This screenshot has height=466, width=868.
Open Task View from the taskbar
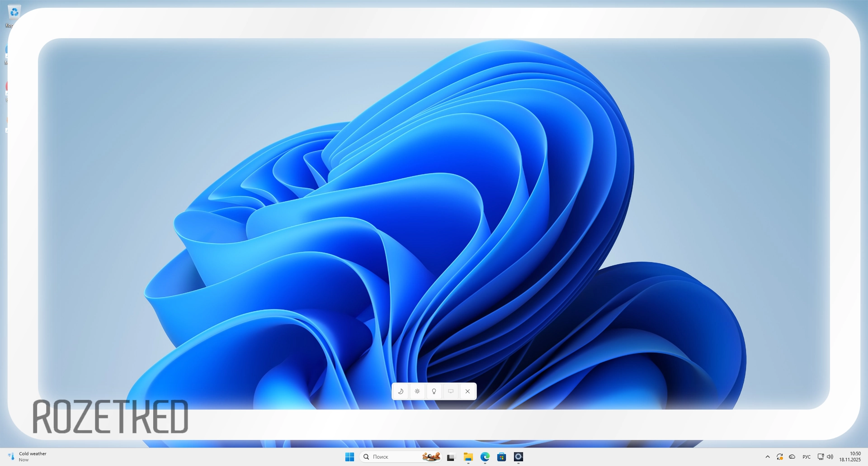point(451,457)
